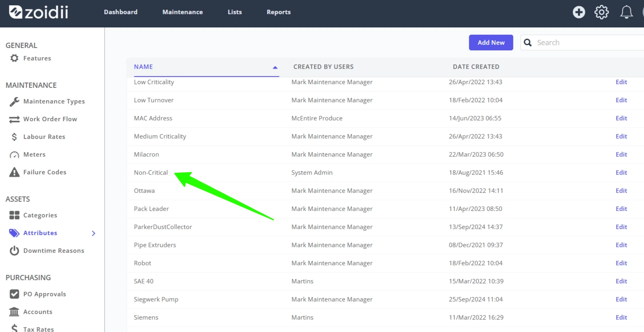Click the plus icon in the top bar
Image resolution: width=644 pixels, height=332 pixels.
pyautogui.click(x=579, y=12)
